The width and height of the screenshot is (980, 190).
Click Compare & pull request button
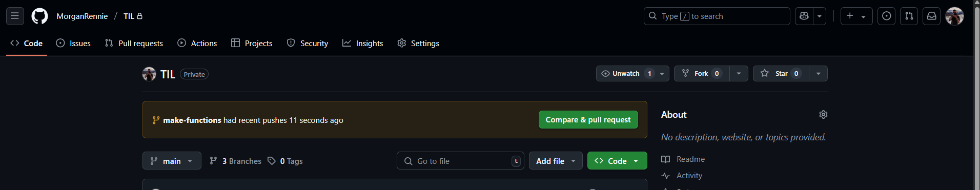pyautogui.click(x=588, y=119)
